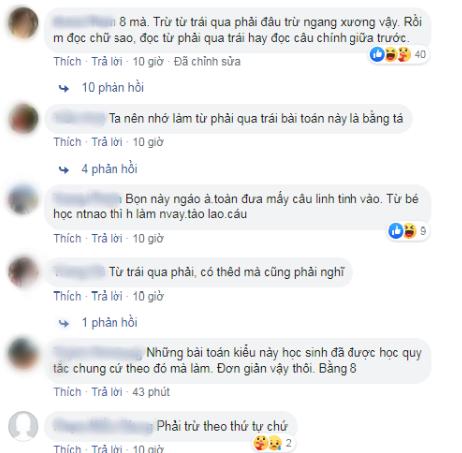Click the reply arrow icon beside '10 phản hồi'

(64, 88)
